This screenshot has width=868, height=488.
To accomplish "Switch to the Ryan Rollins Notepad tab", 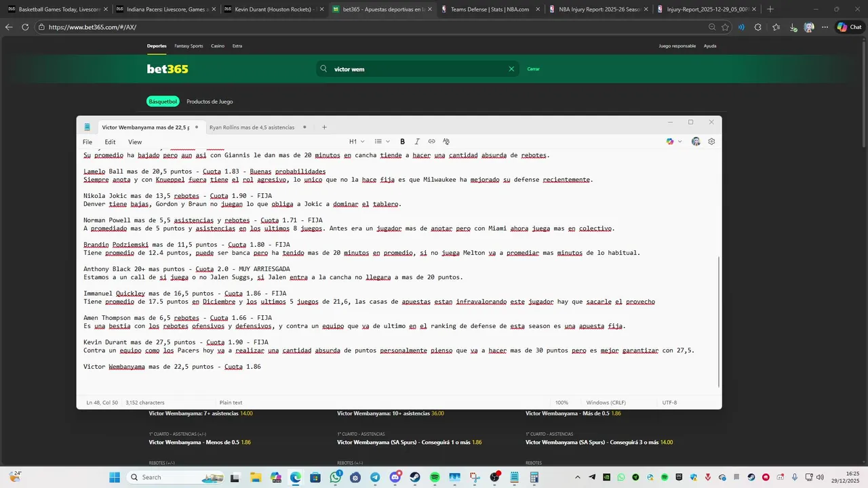I will [x=252, y=127].
